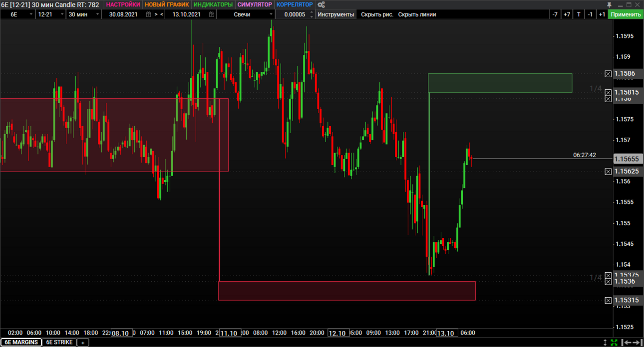Click the 1.1586 price label on the price scale
644x347 pixels.
pos(628,74)
